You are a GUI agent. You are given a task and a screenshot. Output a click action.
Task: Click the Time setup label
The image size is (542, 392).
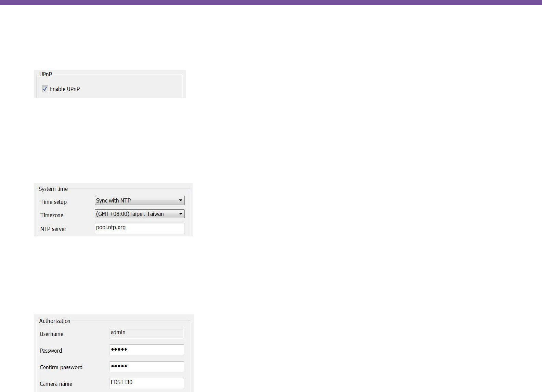[x=53, y=202]
